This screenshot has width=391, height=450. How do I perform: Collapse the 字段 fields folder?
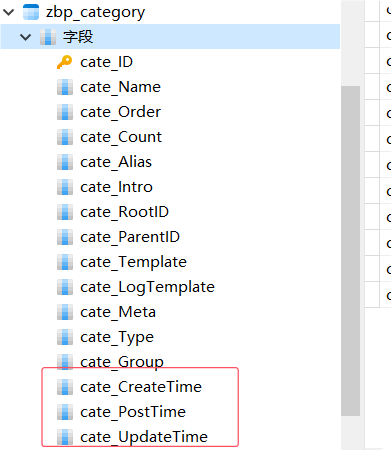tap(25, 37)
